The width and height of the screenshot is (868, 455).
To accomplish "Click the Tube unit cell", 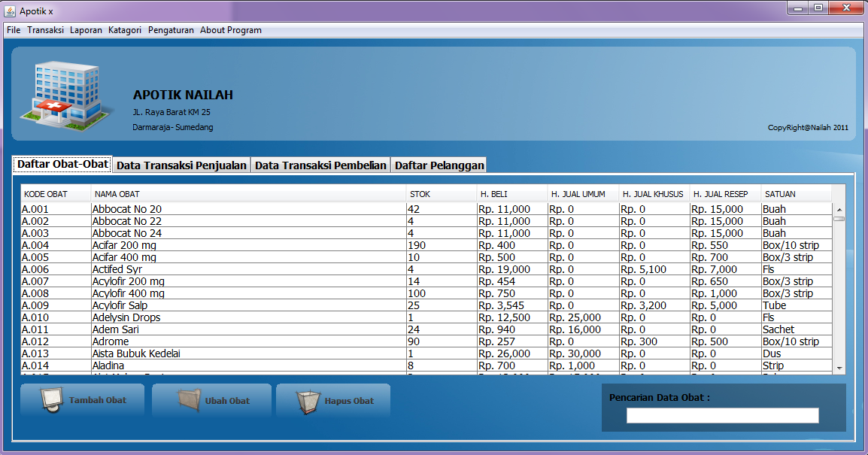I will 797,305.
